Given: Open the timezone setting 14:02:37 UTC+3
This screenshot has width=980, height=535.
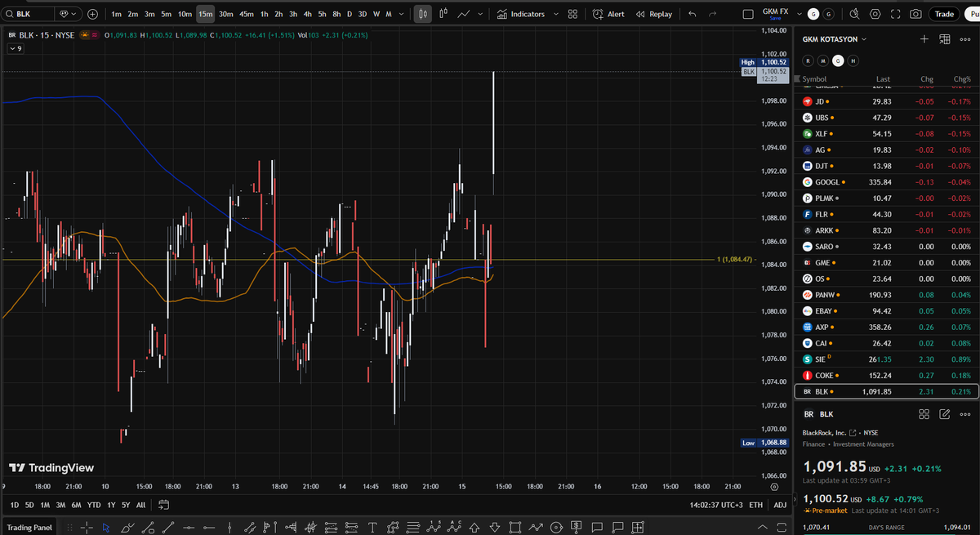Looking at the screenshot, I should coord(715,505).
